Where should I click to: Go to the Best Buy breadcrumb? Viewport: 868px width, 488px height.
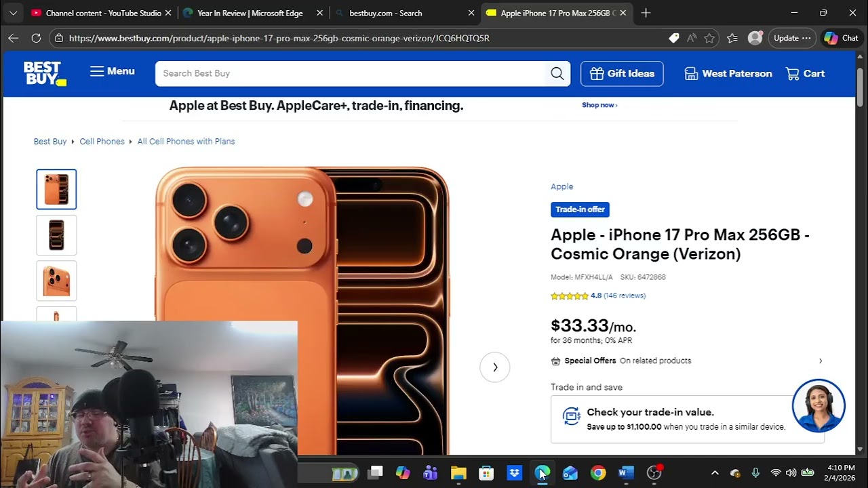click(50, 142)
